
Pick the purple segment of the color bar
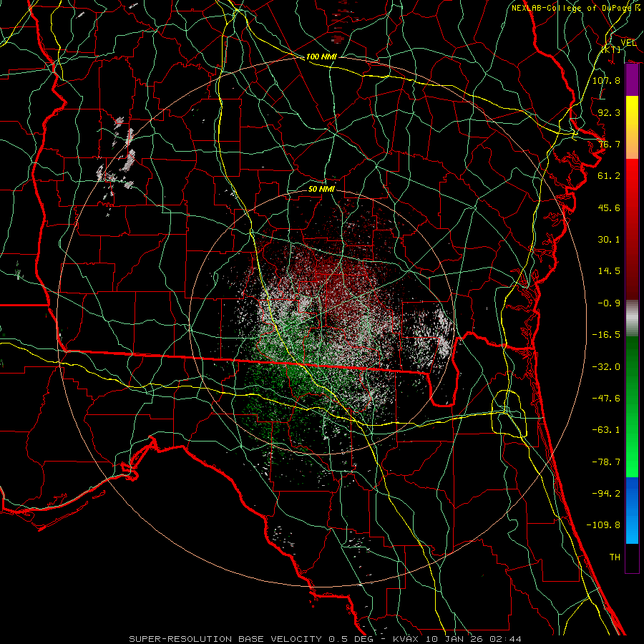(x=632, y=80)
